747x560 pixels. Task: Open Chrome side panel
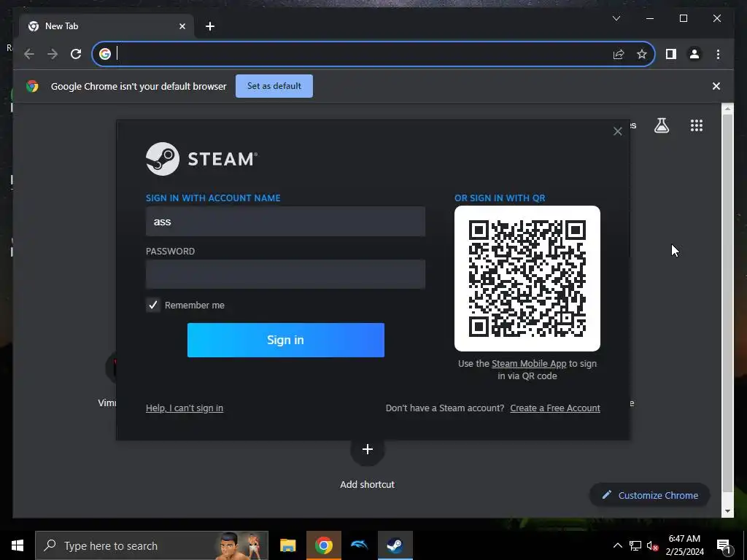tap(671, 54)
